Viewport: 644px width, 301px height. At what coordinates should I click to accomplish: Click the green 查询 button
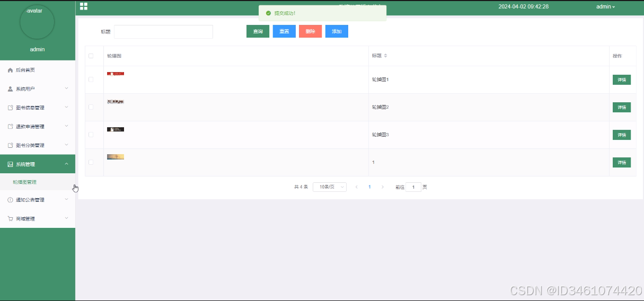[x=258, y=31]
